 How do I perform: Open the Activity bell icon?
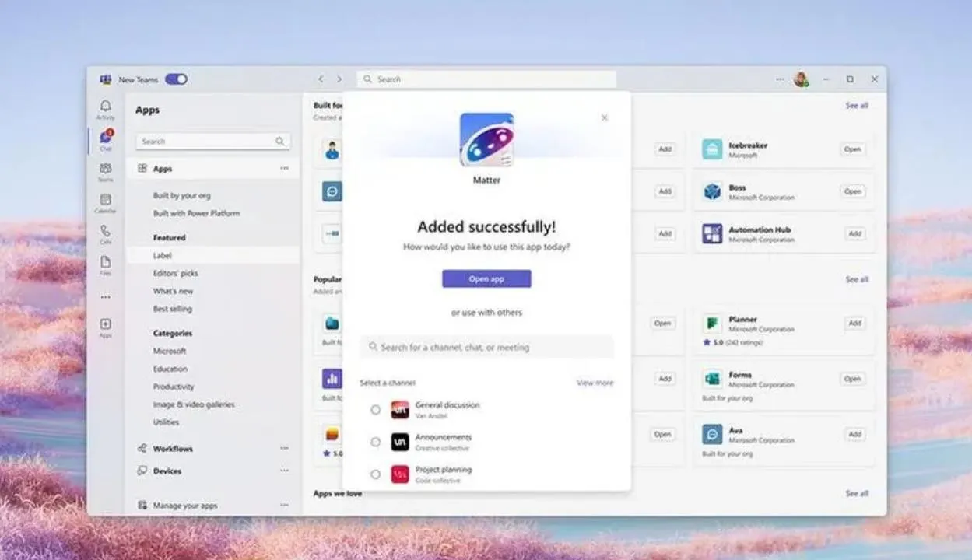[x=105, y=107]
